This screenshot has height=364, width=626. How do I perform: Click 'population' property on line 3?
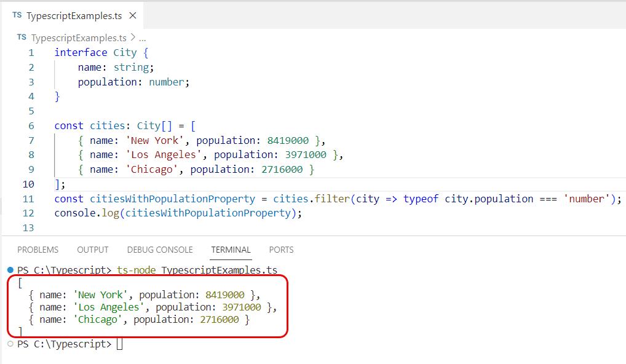coord(108,82)
